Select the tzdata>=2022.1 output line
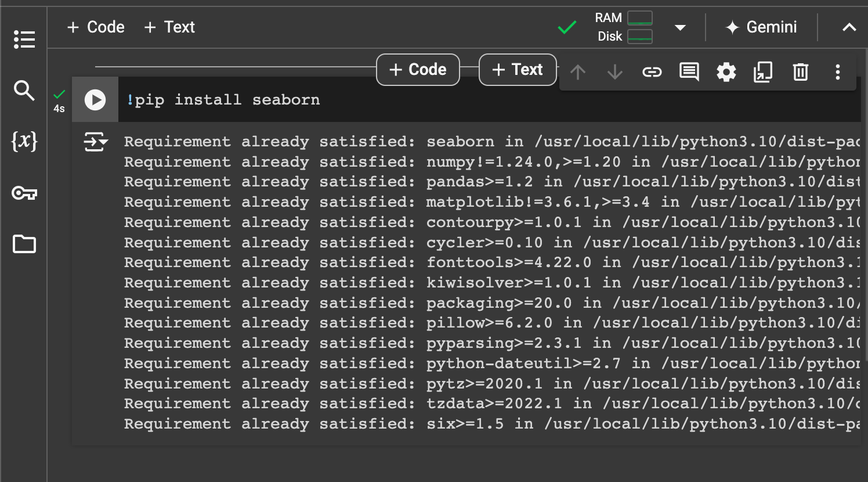 (x=491, y=404)
